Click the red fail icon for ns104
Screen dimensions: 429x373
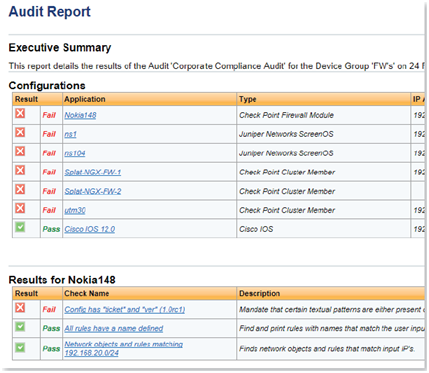click(20, 151)
